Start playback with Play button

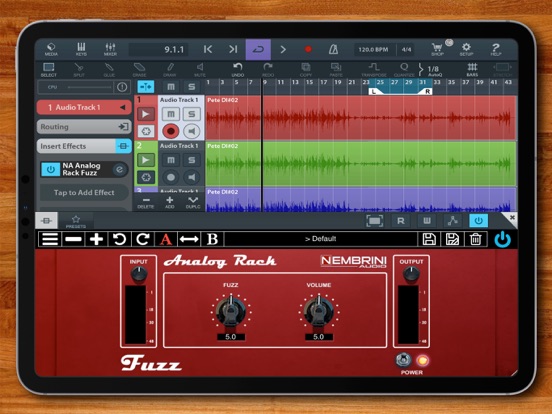tap(283, 49)
